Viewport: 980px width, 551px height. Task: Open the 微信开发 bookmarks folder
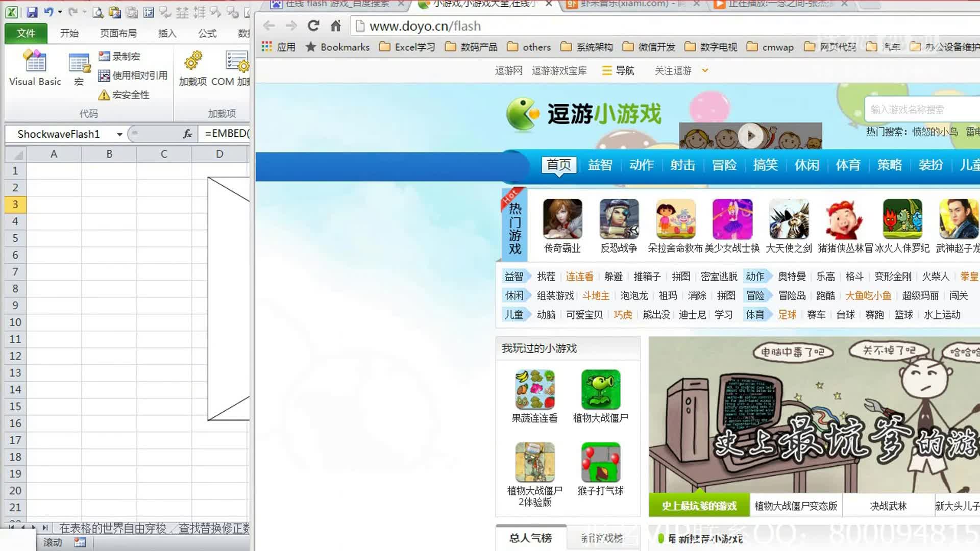(649, 47)
